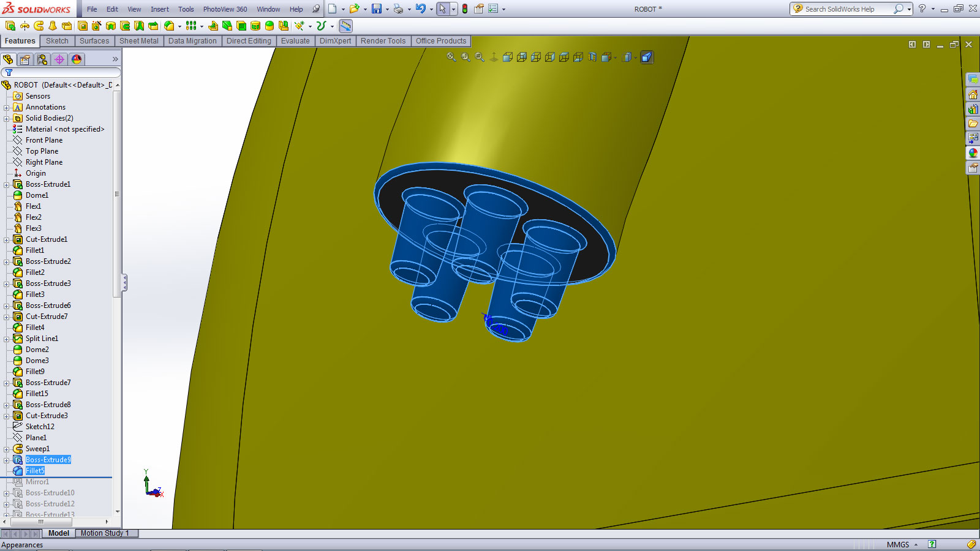Open the PhotoView 360 menu
980x551 pixels.
pyautogui.click(x=225, y=9)
